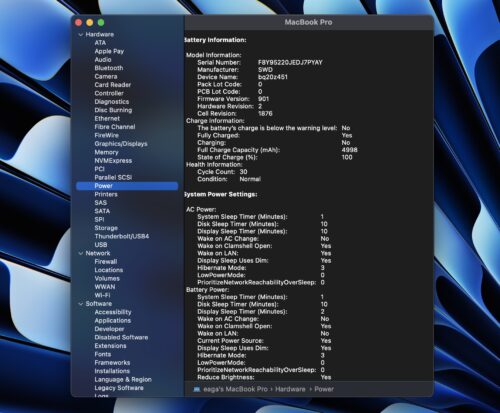The height and width of the screenshot is (413, 500).
Task: Select Memory in the sidebar
Action: (x=106, y=152)
